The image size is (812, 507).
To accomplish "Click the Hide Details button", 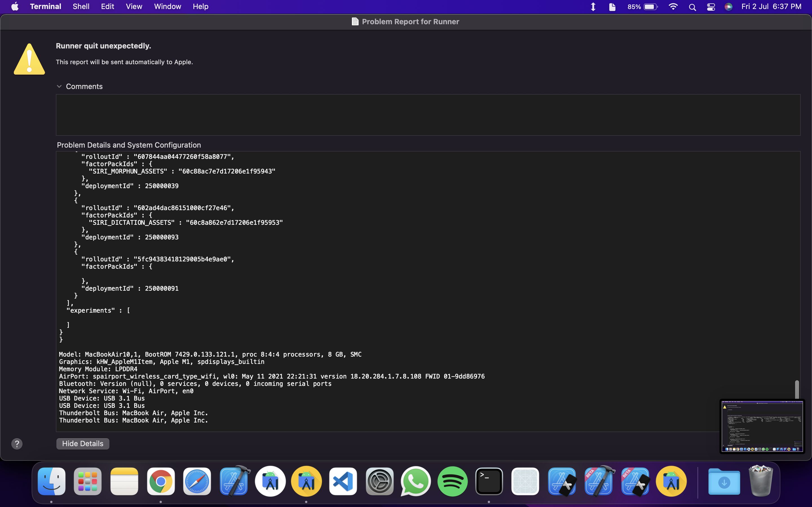I will (83, 443).
